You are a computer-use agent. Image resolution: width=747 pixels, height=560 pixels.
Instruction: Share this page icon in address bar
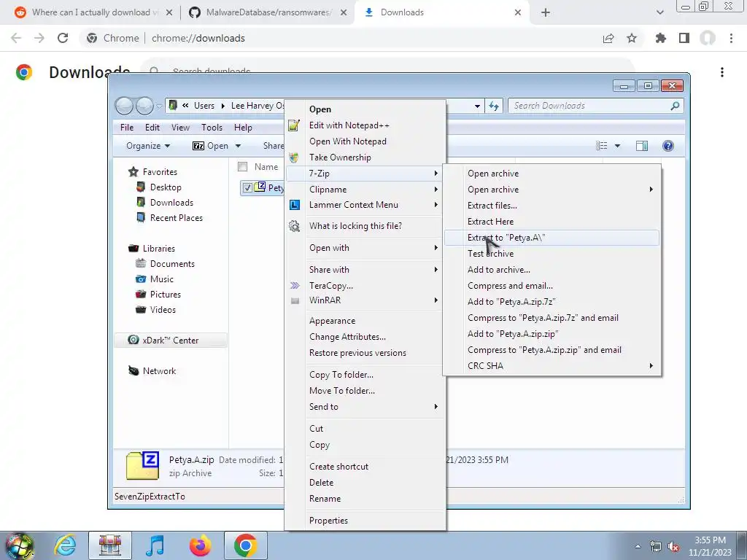tap(608, 38)
